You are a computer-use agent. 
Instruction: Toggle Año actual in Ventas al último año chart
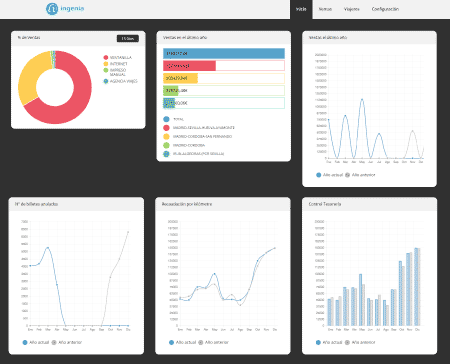329,175
